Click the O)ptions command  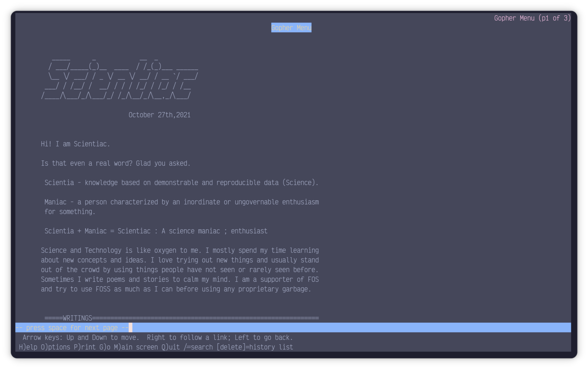[55, 347]
